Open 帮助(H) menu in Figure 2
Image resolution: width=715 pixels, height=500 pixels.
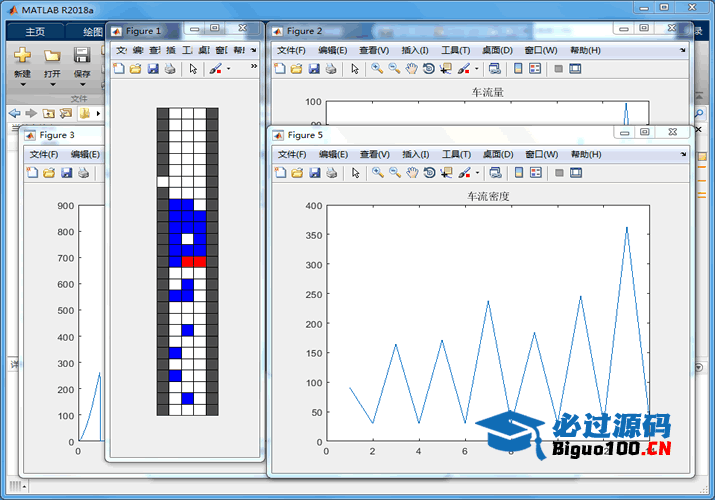(x=585, y=50)
